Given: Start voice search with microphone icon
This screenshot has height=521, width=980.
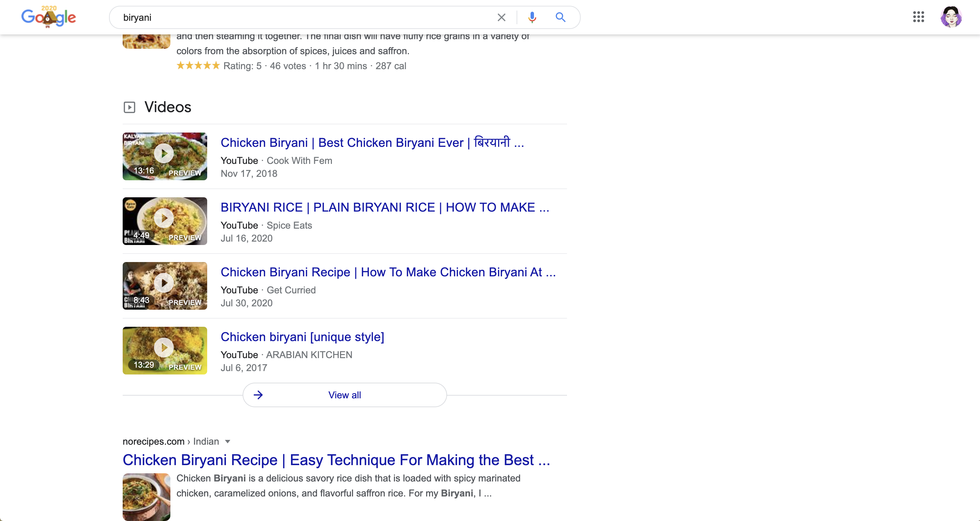Looking at the screenshot, I should [532, 17].
